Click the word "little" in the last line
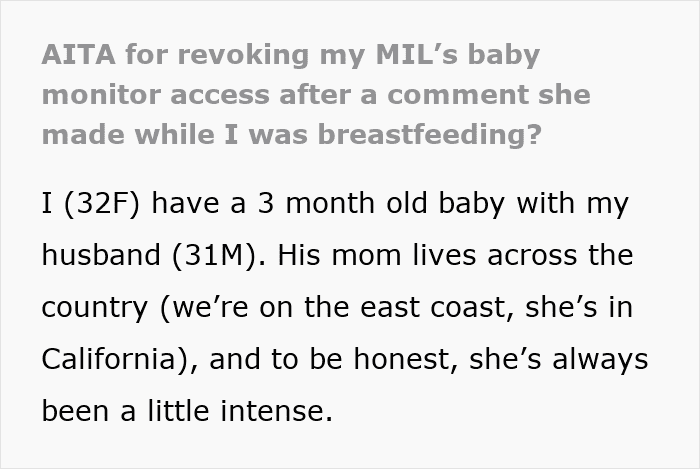Image resolution: width=700 pixels, height=469 pixels. coord(178,411)
